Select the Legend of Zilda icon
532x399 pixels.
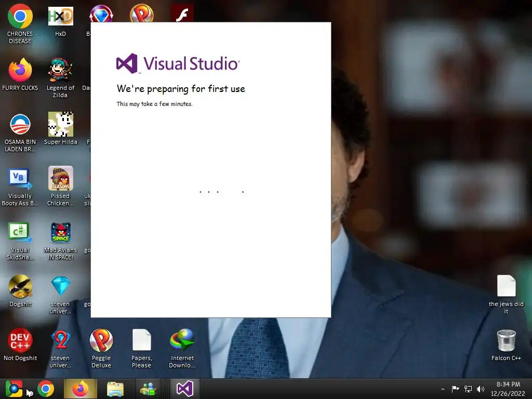60,78
